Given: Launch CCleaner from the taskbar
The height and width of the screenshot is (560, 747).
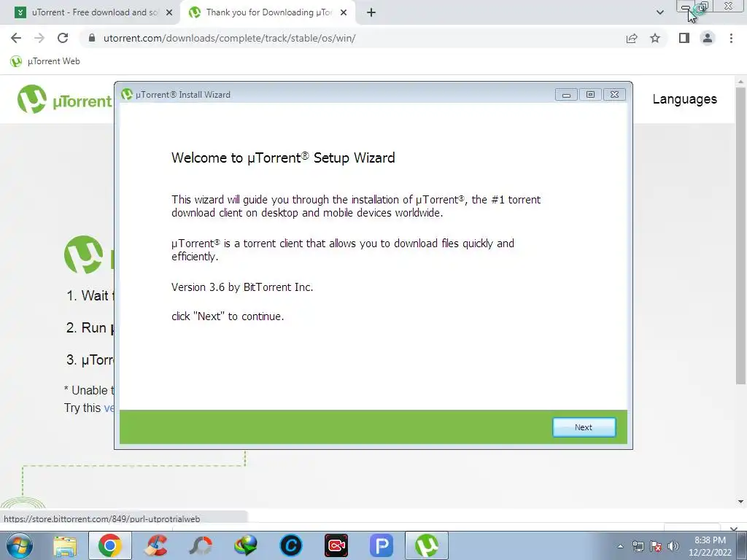Looking at the screenshot, I should (155, 545).
